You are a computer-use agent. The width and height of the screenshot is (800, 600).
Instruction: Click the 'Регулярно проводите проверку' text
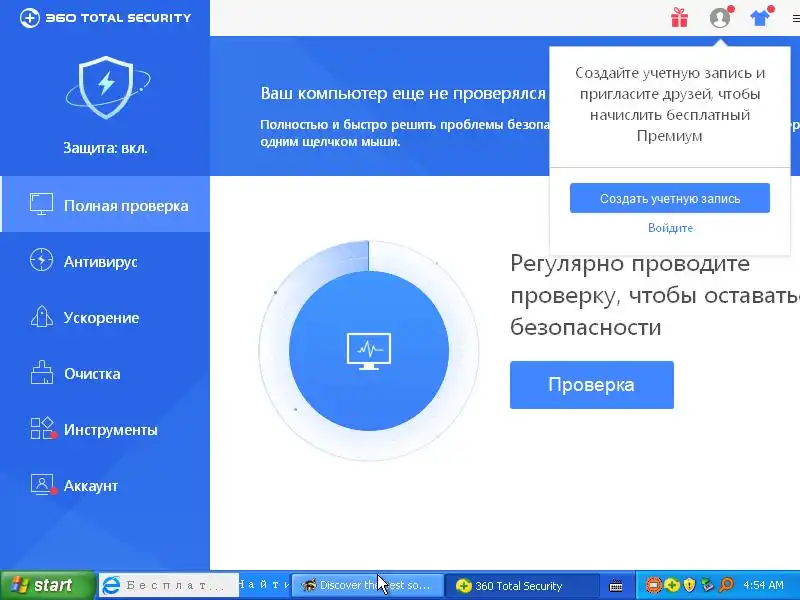[x=655, y=295]
